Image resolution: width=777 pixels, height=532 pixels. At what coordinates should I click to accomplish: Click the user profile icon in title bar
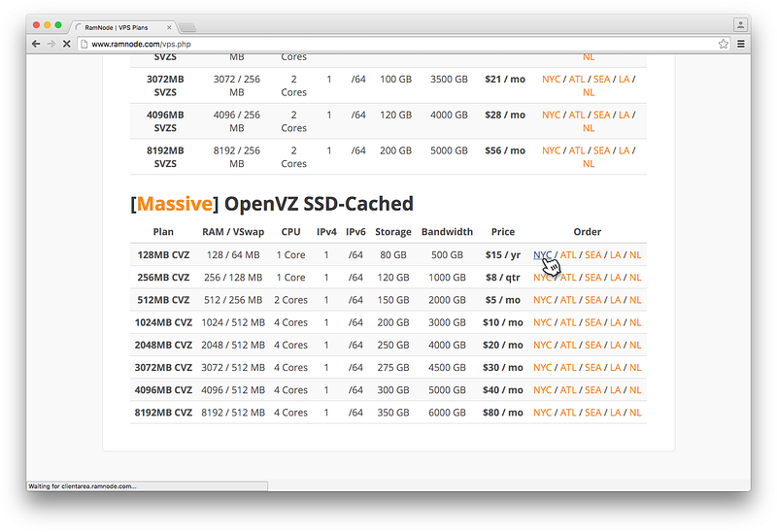coord(740,24)
